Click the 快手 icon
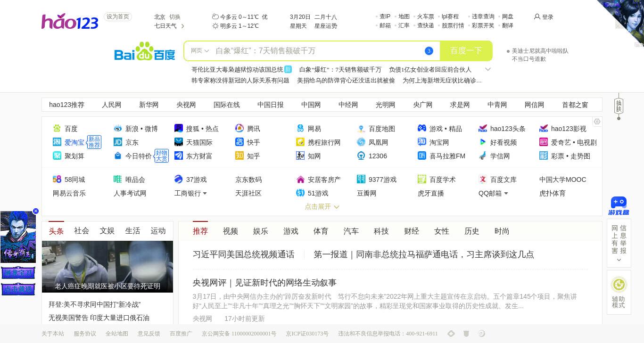Image resolution: width=644 pixels, height=343 pixels. pyautogui.click(x=239, y=142)
